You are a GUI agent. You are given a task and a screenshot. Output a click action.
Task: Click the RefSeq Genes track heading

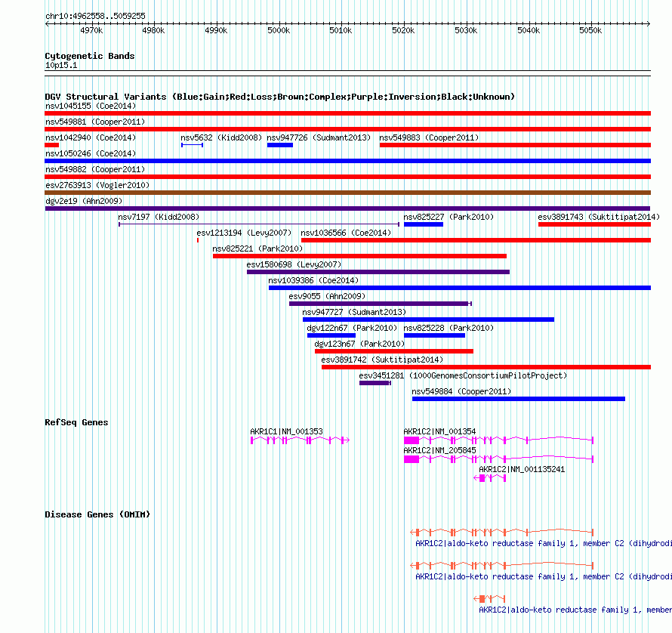[x=76, y=422]
